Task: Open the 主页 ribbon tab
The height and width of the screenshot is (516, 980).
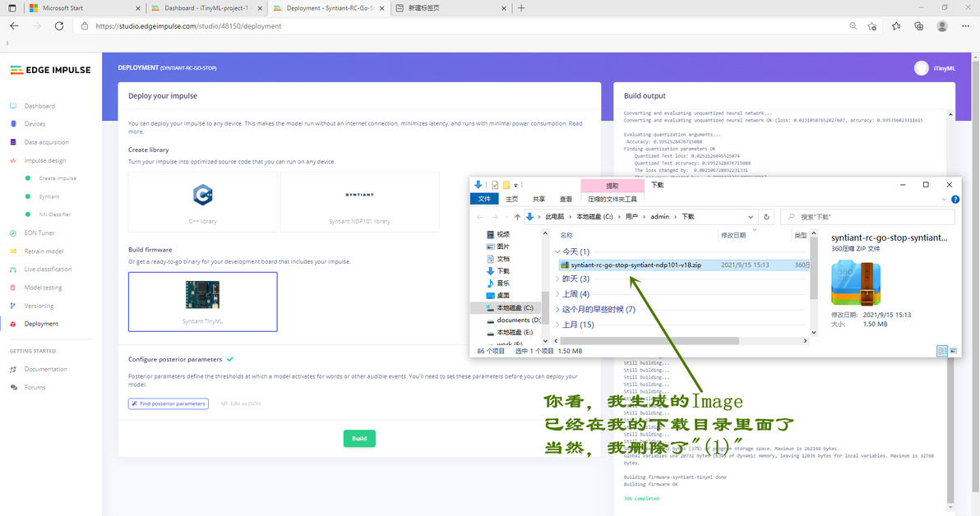Action: [512, 200]
